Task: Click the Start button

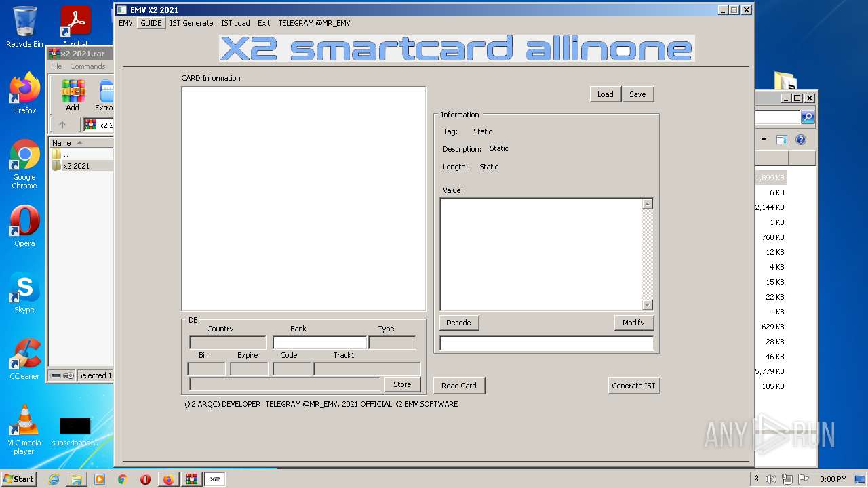Action: click(x=19, y=479)
